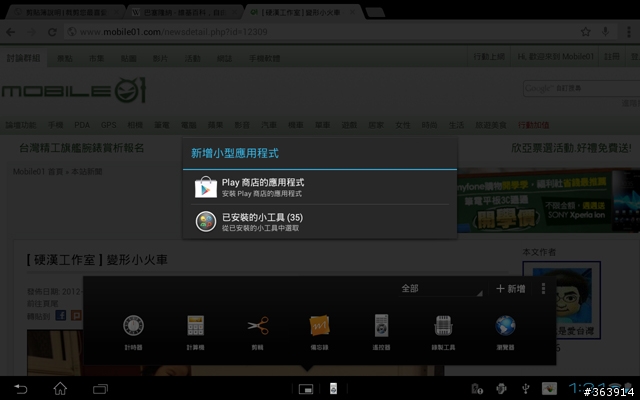Open the 討論群組 site tab
This screenshot has width=640, height=400.
click(x=23, y=58)
